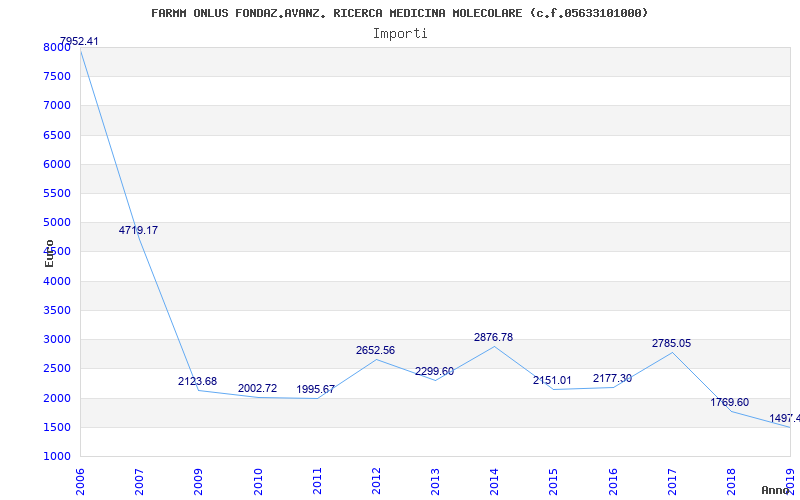Click y-axis tick 6000
The image size is (800, 500).
click(x=57, y=164)
